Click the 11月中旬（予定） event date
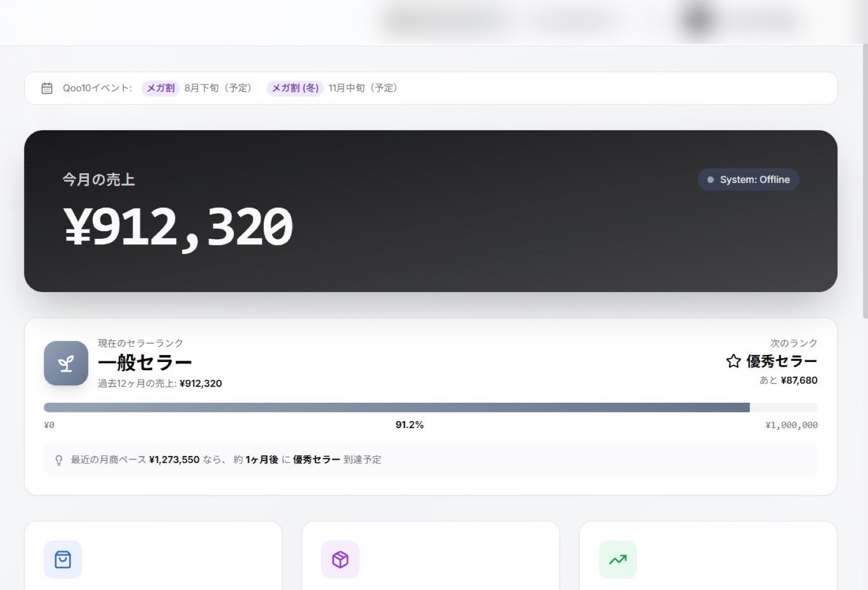Screen dimensions: 868x590 coord(363,88)
